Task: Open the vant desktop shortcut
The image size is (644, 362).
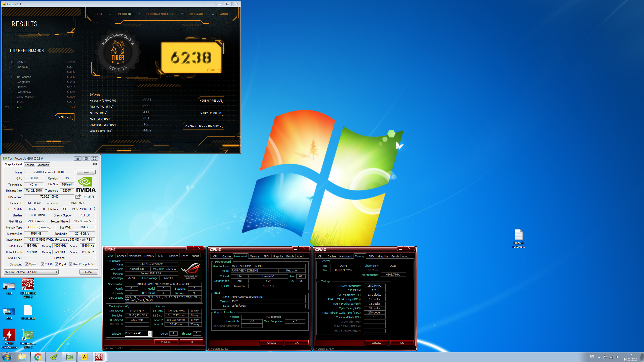Action: tap(9, 288)
